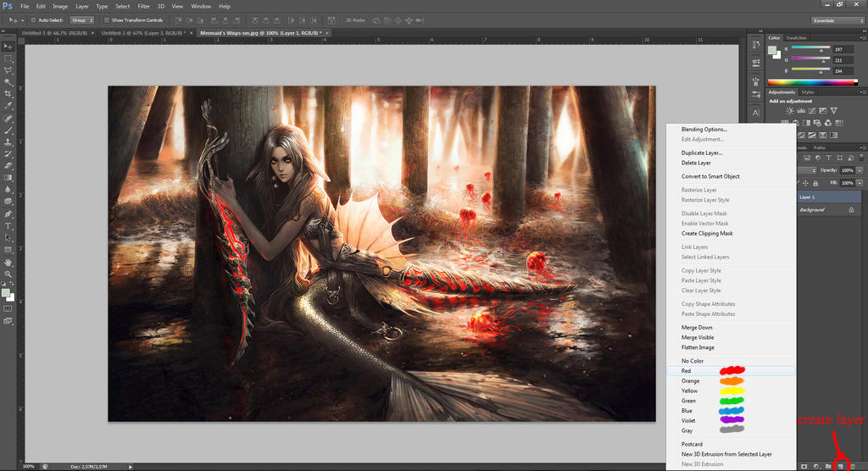Select the Eyedropper tool
Viewport: 868px width, 471px height.
[8, 106]
